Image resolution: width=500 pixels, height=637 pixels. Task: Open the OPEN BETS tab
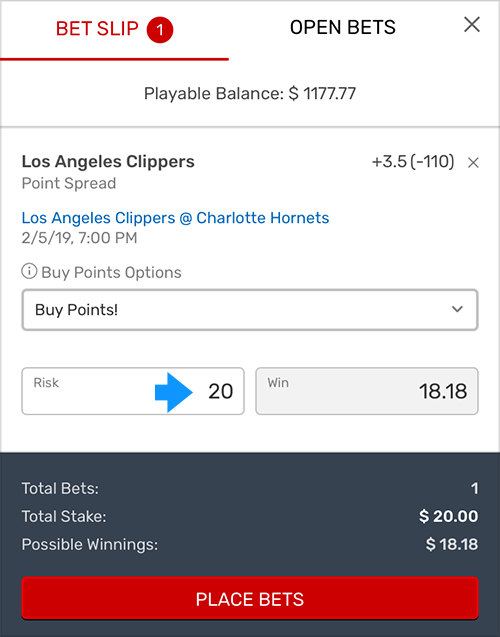click(x=342, y=28)
